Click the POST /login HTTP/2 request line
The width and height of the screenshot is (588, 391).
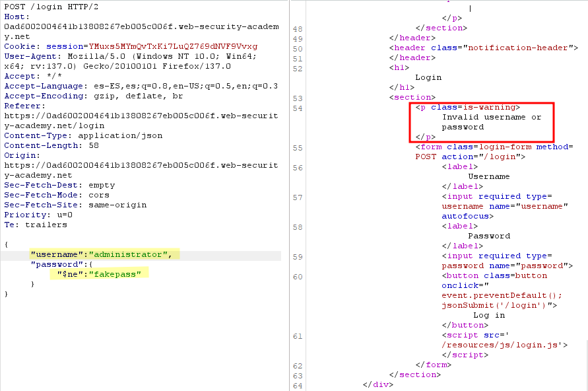click(x=51, y=7)
